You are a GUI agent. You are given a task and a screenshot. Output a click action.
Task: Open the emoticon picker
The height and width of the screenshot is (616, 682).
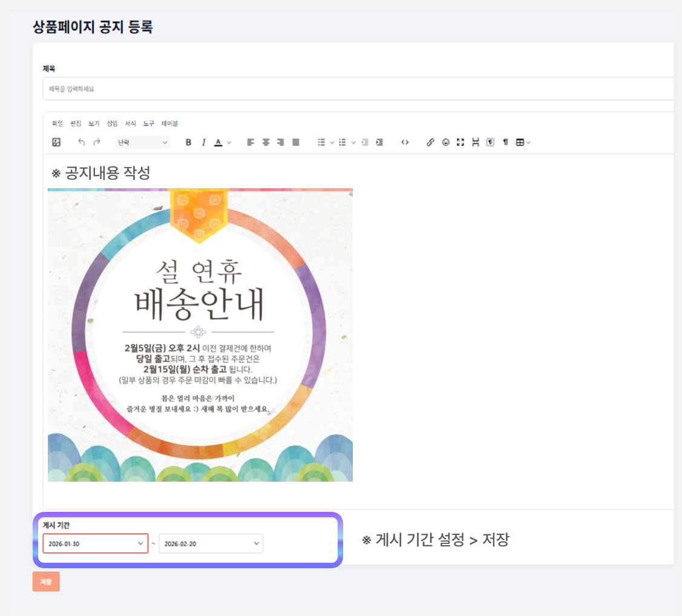[446, 142]
